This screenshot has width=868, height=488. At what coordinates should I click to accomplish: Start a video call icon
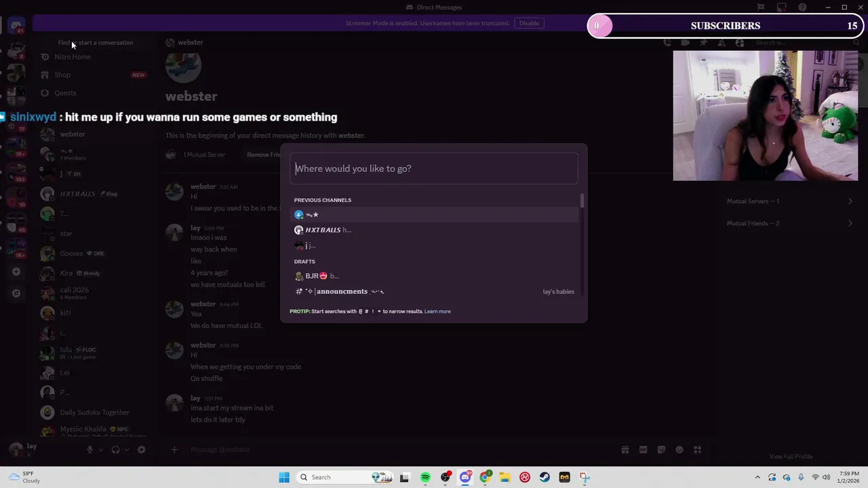pyautogui.click(x=686, y=43)
